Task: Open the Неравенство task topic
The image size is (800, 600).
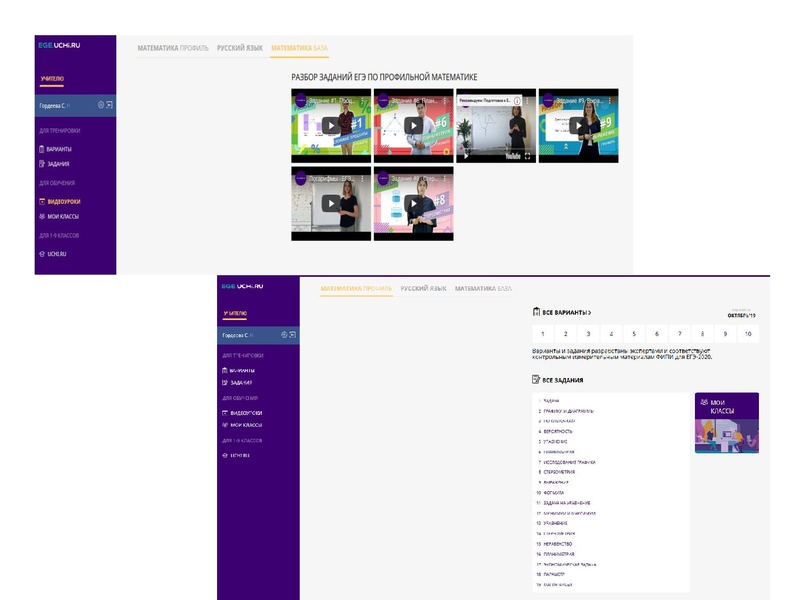Action: (x=560, y=544)
